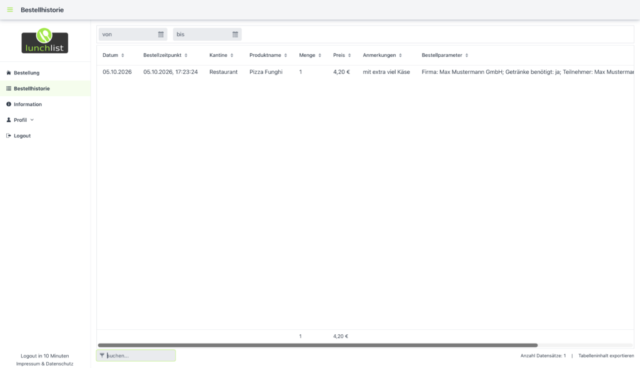Click the Produktname column header label
640x368 pixels.
265,55
